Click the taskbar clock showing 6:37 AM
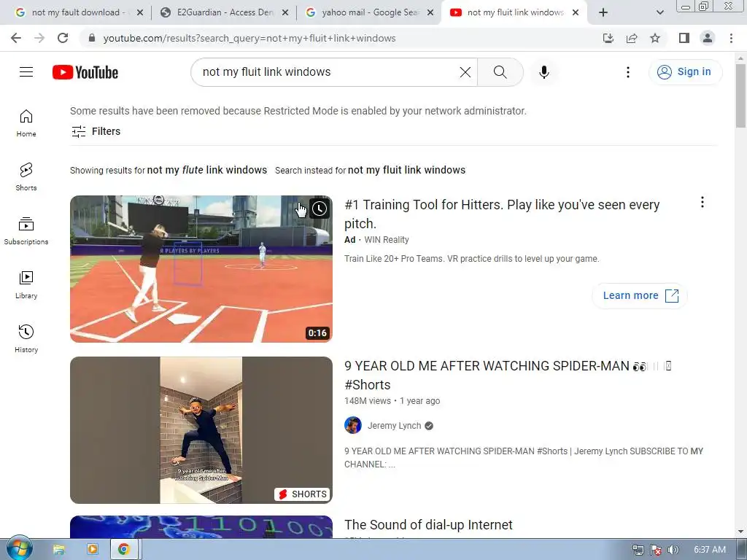This screenshot has height=560, width=747. click(x=709, y=550)
